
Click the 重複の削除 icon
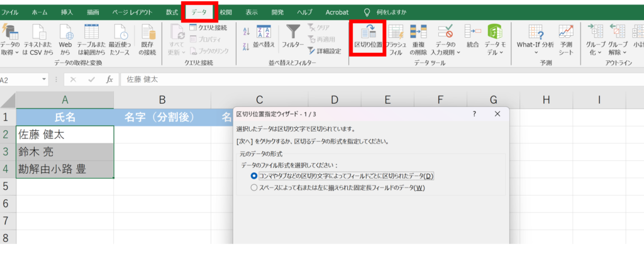coord(418,32)
